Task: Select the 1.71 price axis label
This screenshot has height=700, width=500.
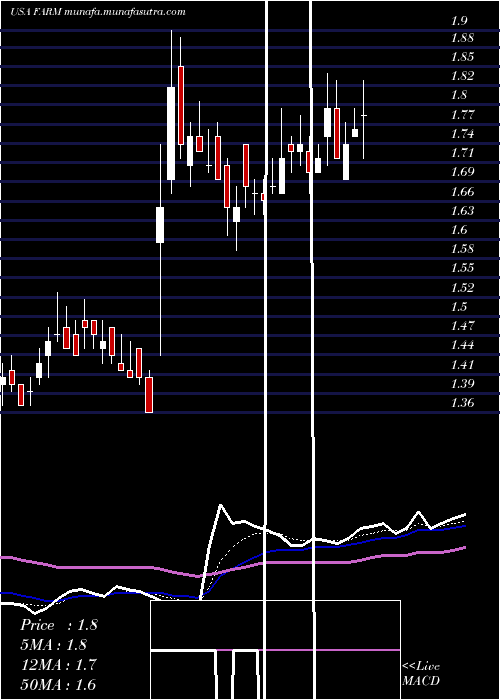Action: click(x=462, y=153)
